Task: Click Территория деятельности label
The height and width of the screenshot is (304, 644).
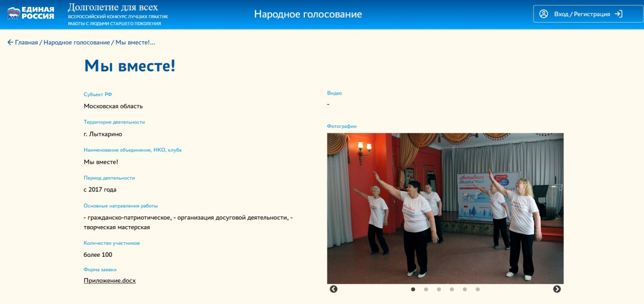Action: tap(114, 122)
